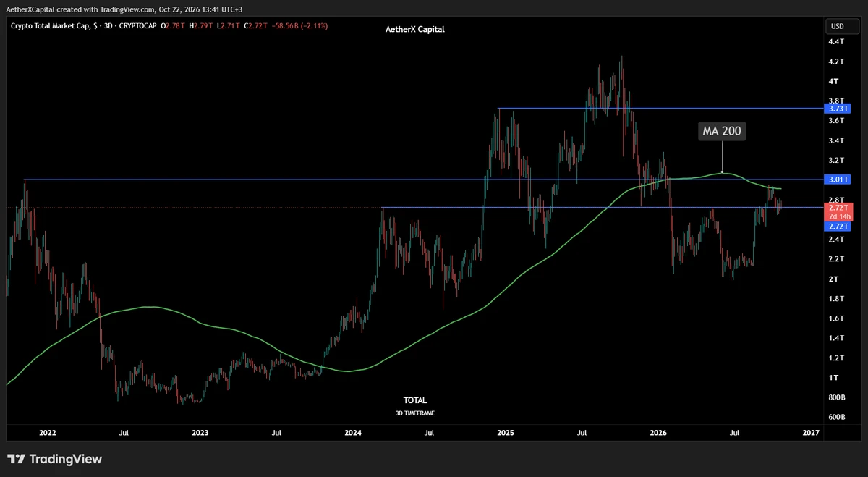
Task: Click the blue 3.73T price line label
Action: pos(838,109)
